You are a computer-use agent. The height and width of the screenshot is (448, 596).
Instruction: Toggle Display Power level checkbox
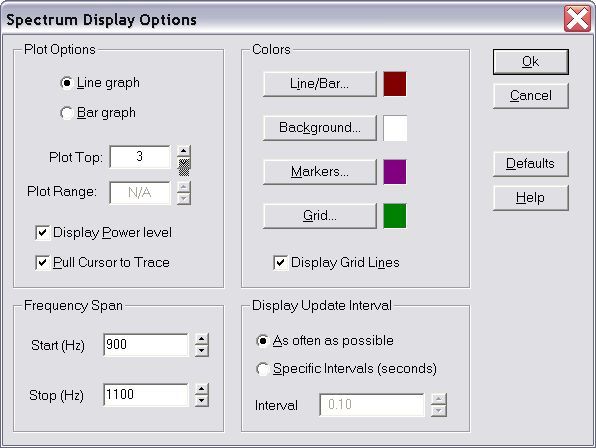click(x=42, y=233)
